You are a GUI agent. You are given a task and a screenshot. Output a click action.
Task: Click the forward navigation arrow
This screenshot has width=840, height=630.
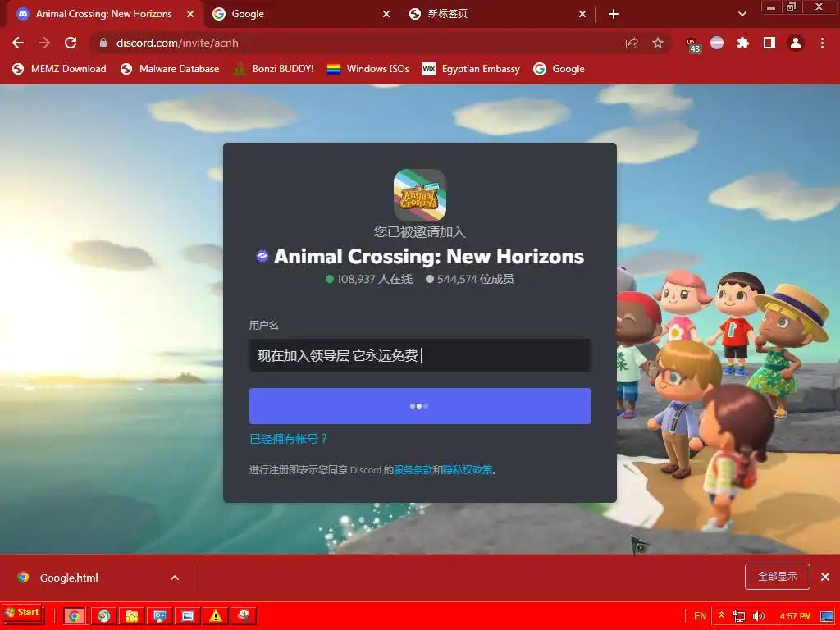click(x=44, y=43)
